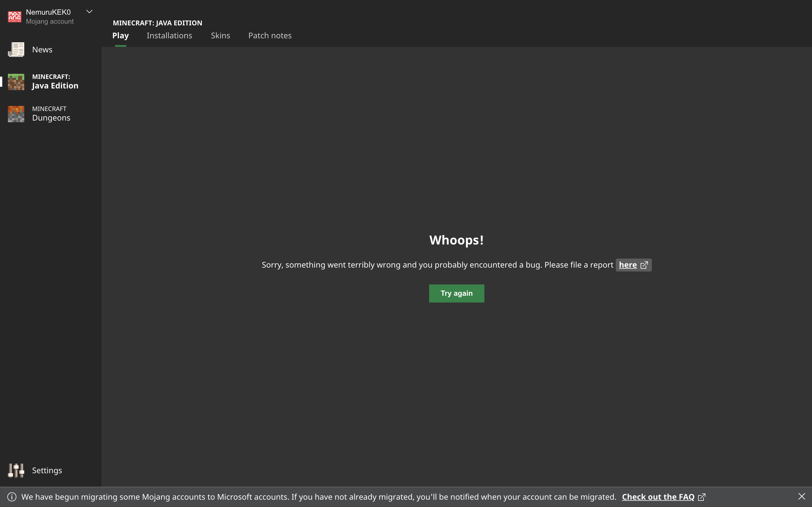The image size is (812, 507).
Task: Select the News label in sidebar
Action: (x=42, y=50)
